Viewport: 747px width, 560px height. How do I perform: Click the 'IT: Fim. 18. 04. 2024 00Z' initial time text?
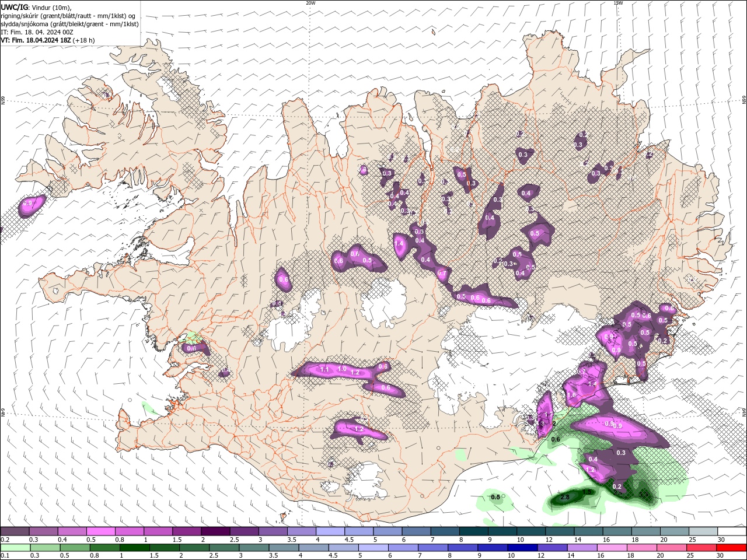coord(37,32)
